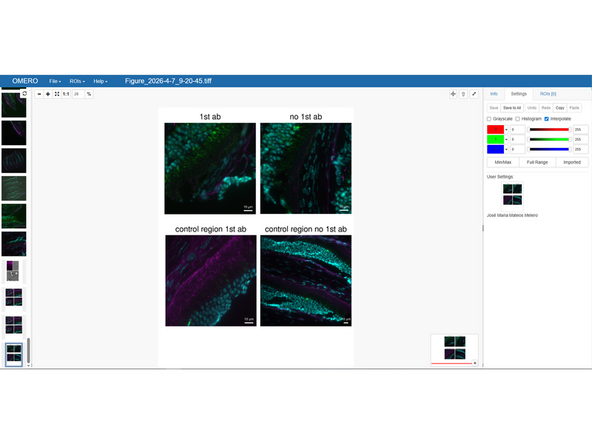Image resolution: width=592 pixels, height=444 pixels.
Task: Click the link icon in viewer toolbar
Action: [463, 94]
